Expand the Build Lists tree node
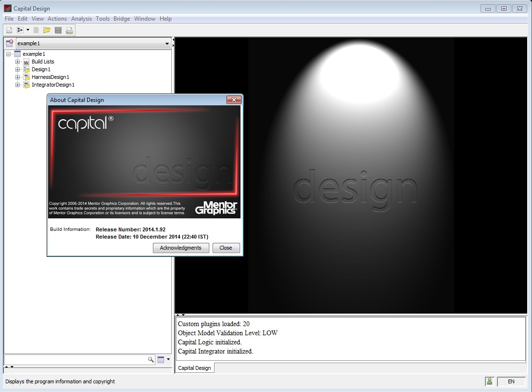 point(18,62)
